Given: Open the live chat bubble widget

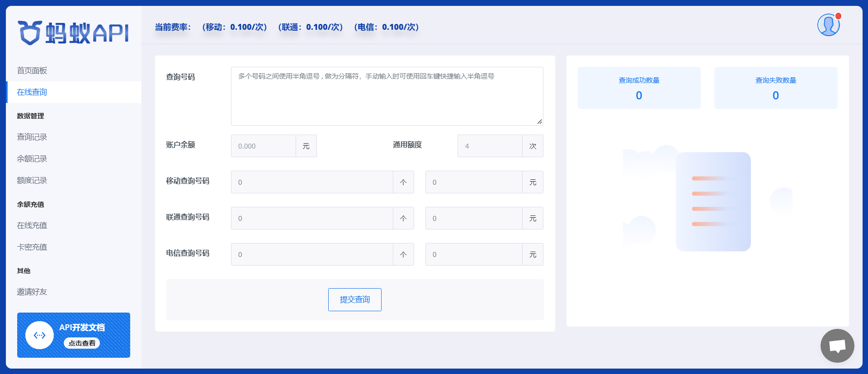Looking at the screenshot, I should tap(837, 346).
